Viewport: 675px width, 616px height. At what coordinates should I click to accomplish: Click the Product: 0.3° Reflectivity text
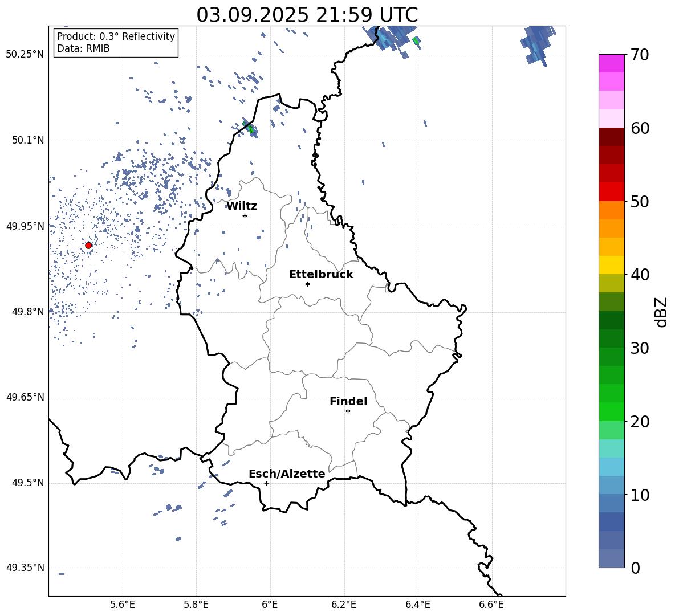[116, 36]
